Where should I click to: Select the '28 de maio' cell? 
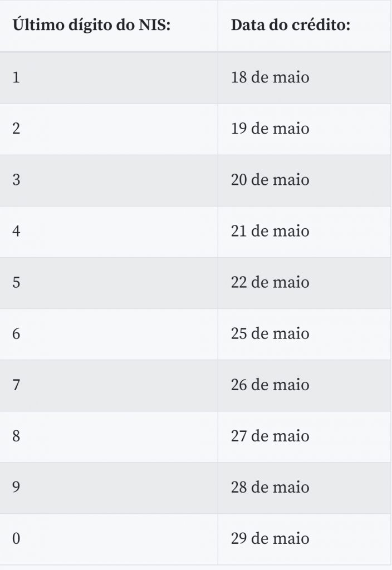(305, 488)
